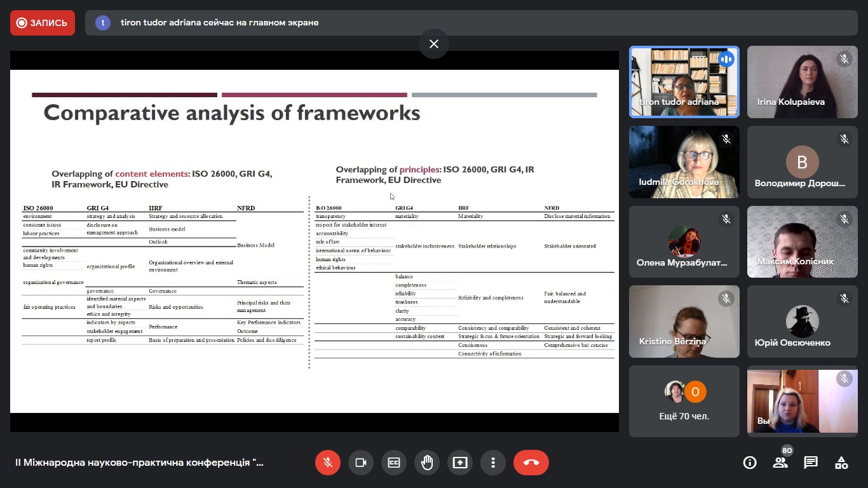Click Kristīne Bērziņa's video tile
The width and height of the screenshot is (868, 488).
684,321
